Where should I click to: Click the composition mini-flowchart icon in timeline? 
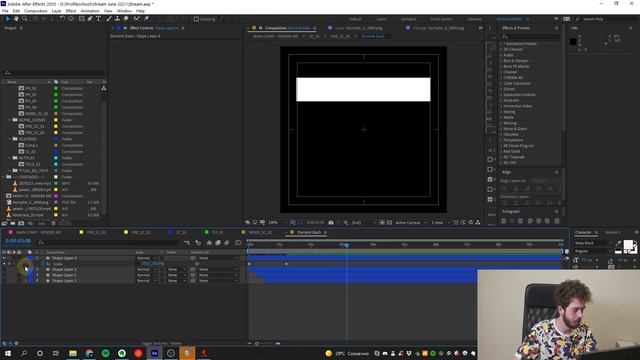(x=187, y=243)
